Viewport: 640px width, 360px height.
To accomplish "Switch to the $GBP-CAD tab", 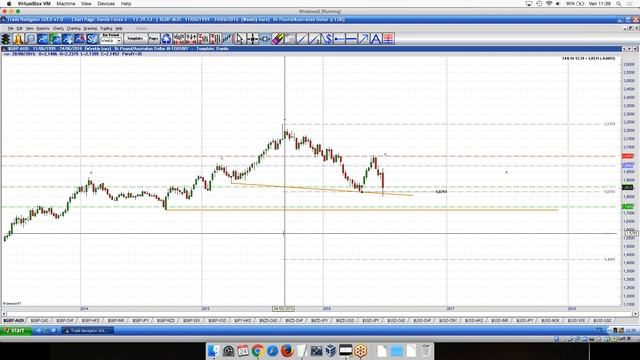I will (40, 321).
